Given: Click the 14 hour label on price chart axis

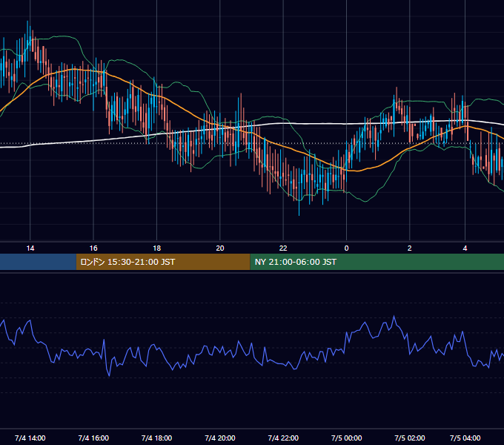Looking at the screenshot, I should coord(30,248).
